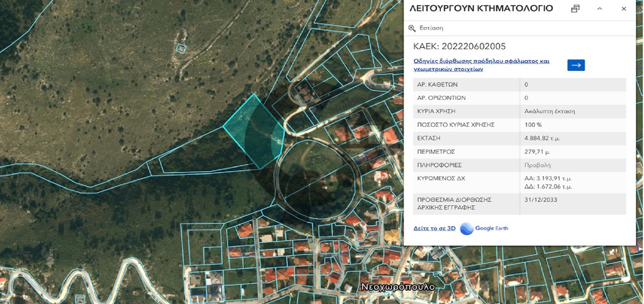Click the highlighted cyan parcel on the map
The image size is (644, 304).
[255, 131]
